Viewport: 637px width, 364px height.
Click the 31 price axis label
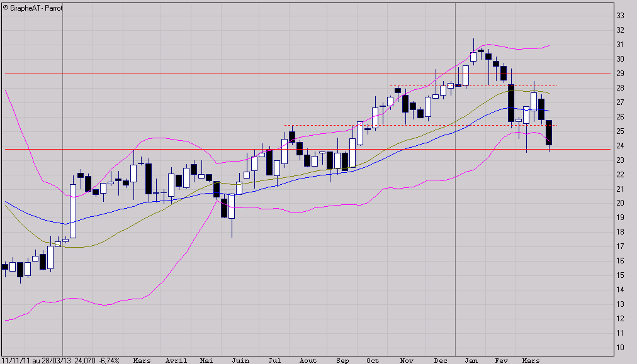(x=621, y=45)
